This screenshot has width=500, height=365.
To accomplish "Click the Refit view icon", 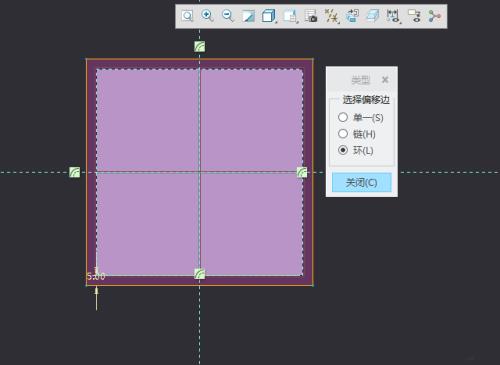I will tap(187, 16).
